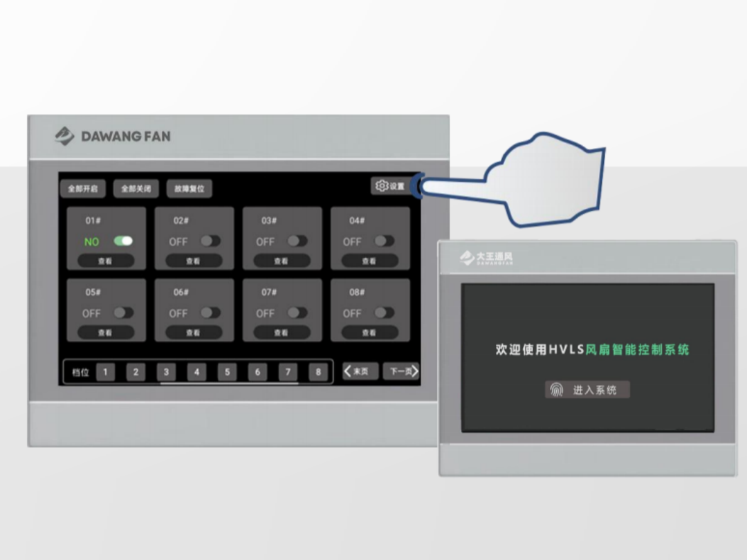The width and height of the screenshot is (747, 560).
Task: Tap the fingerprint 进入系统 icon
Action: coord(556,390)
